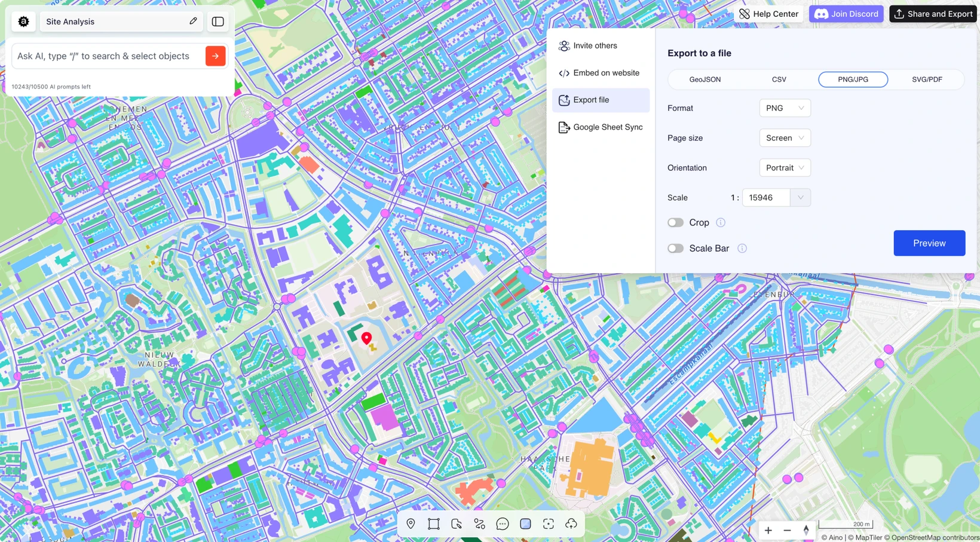Reset map north with compass icon

[806, 530]
